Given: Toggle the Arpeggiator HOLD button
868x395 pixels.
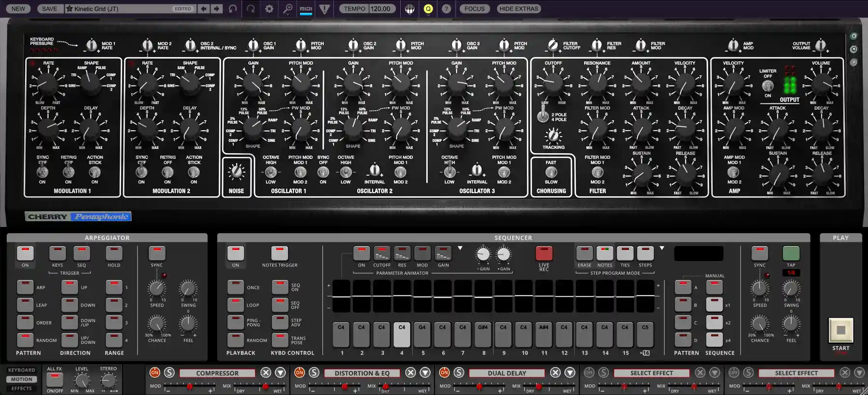Looking at the screenshot, I should 114,254.
